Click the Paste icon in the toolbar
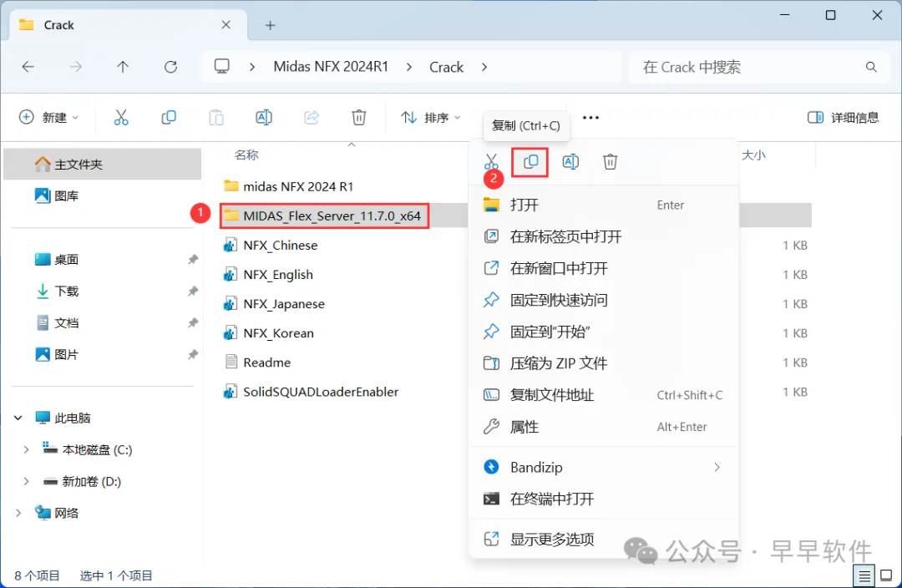This screenshot has height=588, width=902. 216,118
